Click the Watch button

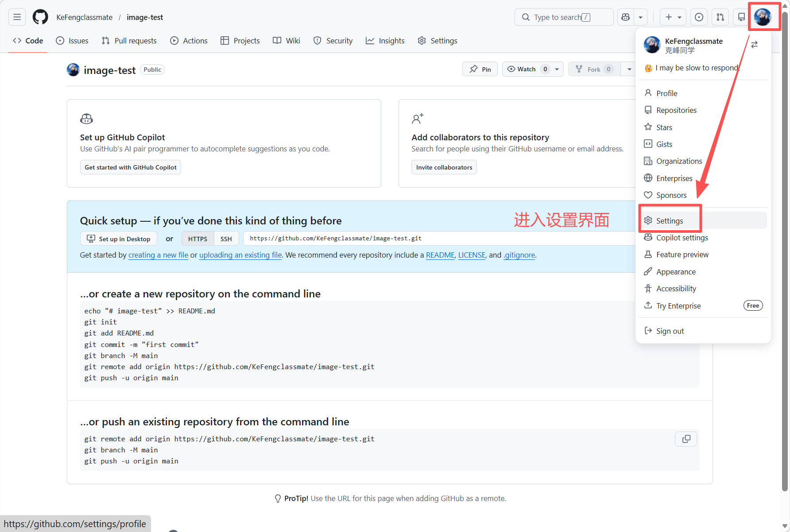527,69
